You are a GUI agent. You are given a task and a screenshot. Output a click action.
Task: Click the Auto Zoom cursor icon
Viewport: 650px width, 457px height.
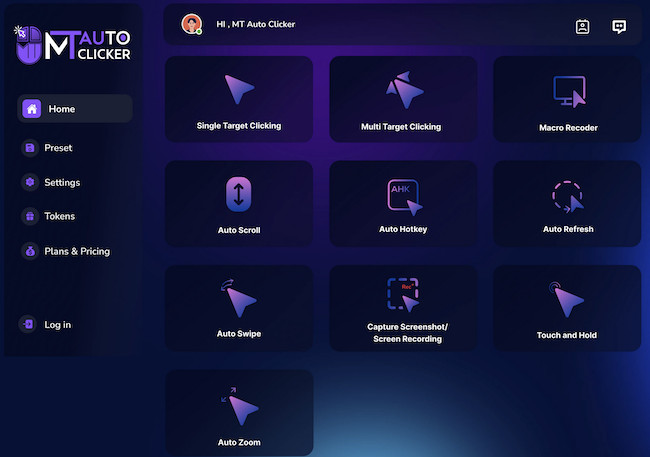click(x=240, y=406)
